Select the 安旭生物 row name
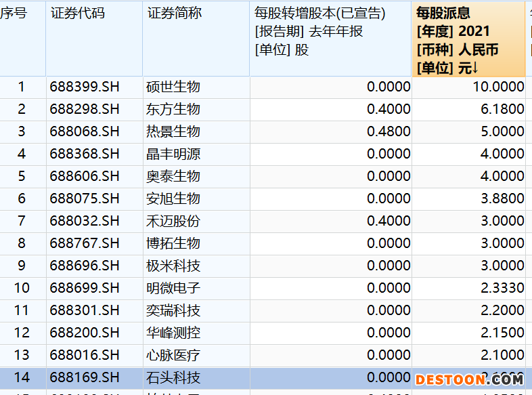 point(173,199)
